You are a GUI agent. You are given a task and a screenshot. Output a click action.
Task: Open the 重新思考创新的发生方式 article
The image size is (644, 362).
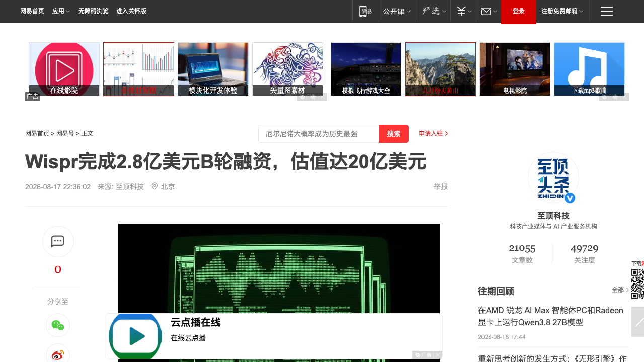point(552,358)
